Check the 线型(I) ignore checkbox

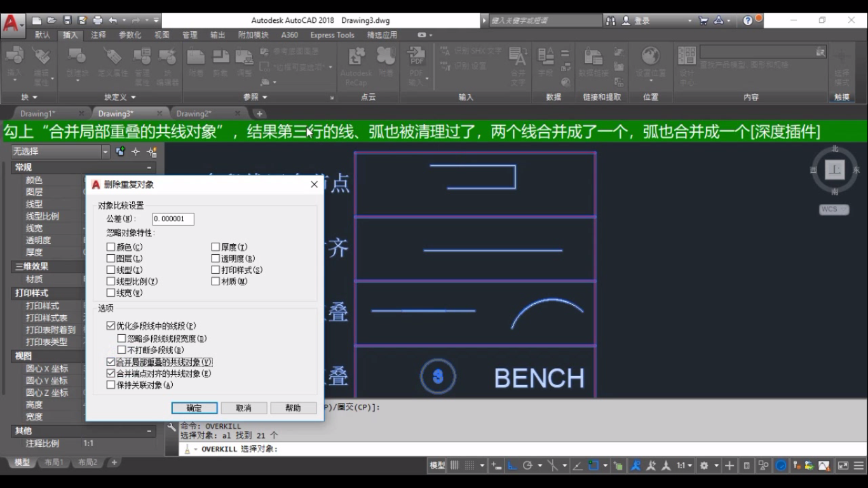click(111, 269)
